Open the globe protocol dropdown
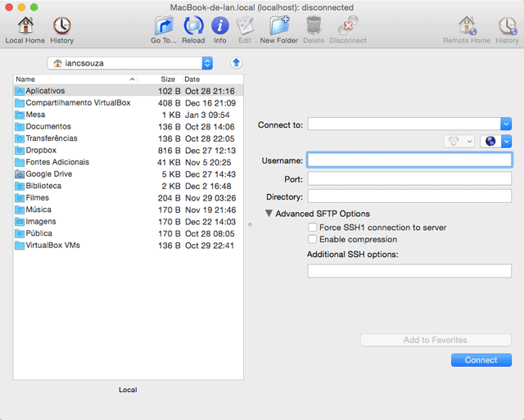Screen dimensions: 524x420 tap(496, 142)
